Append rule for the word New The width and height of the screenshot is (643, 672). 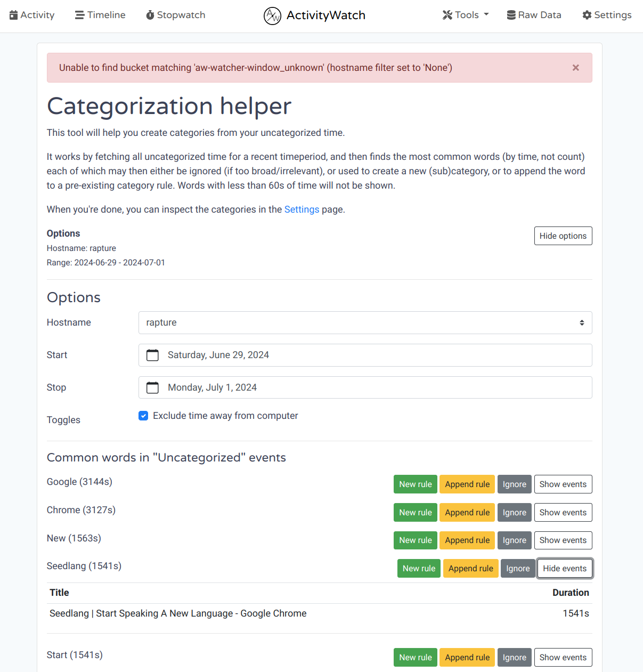click(467, 540)
